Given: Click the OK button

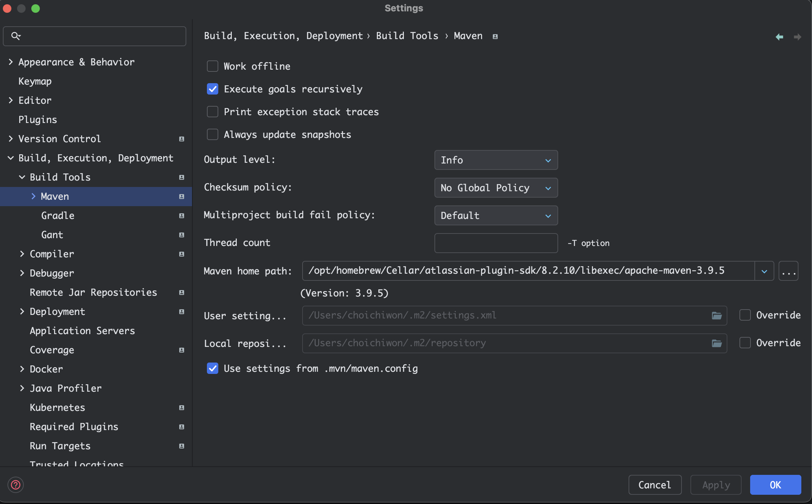Looking at the screenshot, I should [x=775, y=485].
